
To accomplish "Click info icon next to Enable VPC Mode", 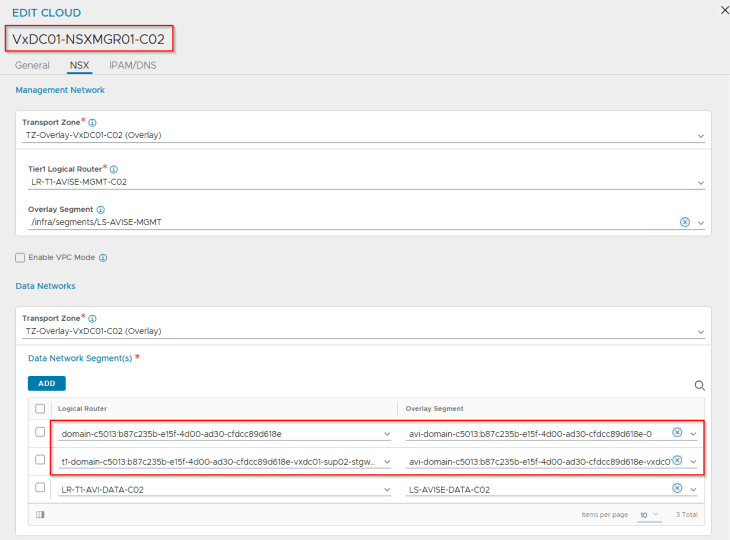I will [x=103, y=257].
